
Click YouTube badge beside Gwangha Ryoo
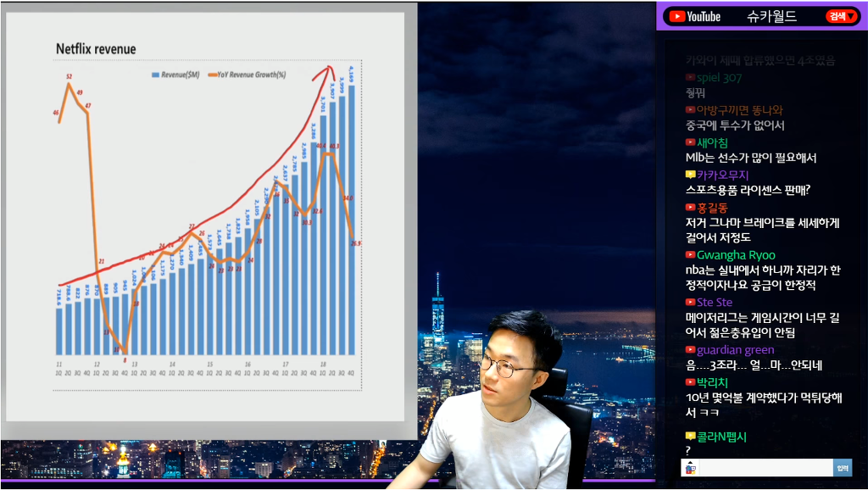[x=690, y=254]
